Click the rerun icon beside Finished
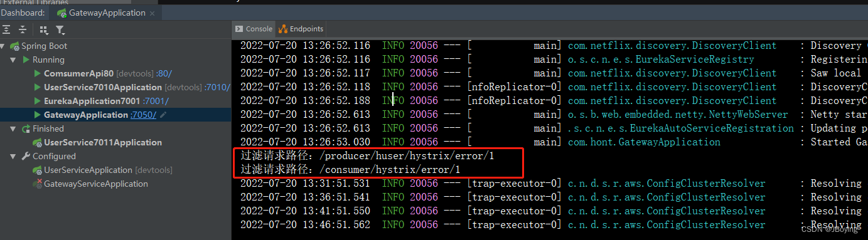Screen dimensions: 868x240 tap(26, 128)
